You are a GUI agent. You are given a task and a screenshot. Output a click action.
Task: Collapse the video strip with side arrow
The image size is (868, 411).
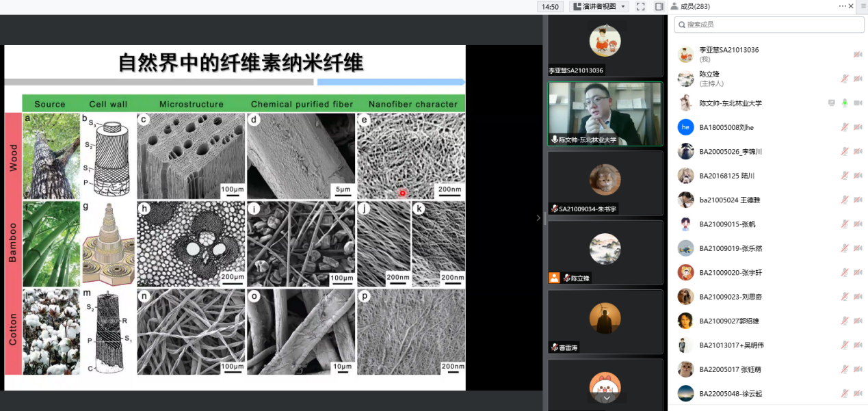(538, 218)
